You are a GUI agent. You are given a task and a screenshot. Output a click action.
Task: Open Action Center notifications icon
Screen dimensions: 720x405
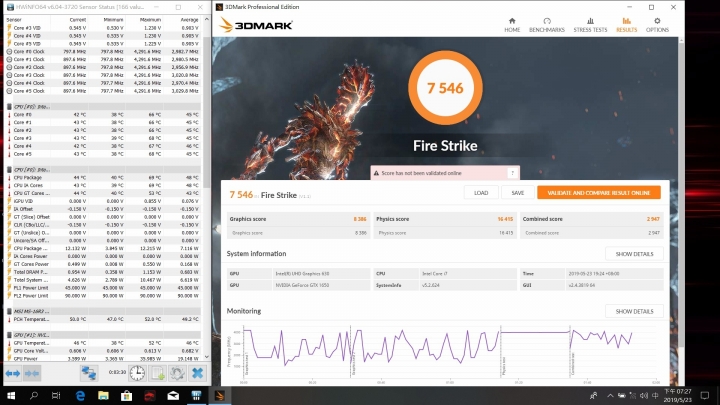tap(704, 395)
